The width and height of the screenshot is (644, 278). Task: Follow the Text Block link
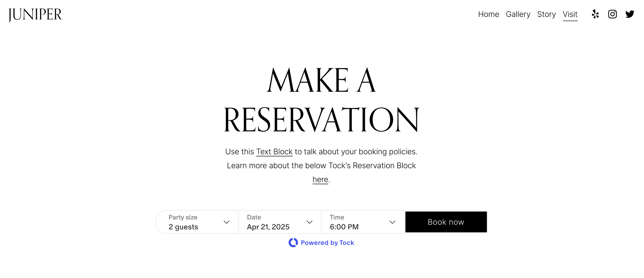[274, 152]
